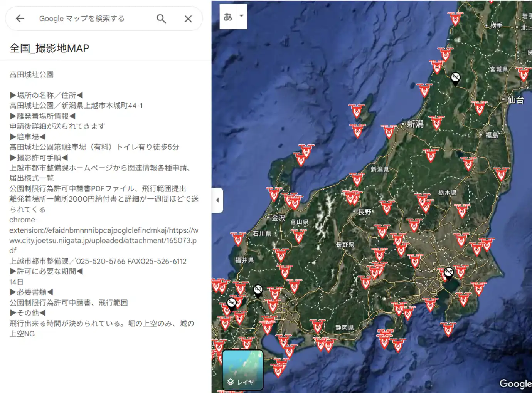Click the 高田城址公園 place name heading

(x=32, y=74)
